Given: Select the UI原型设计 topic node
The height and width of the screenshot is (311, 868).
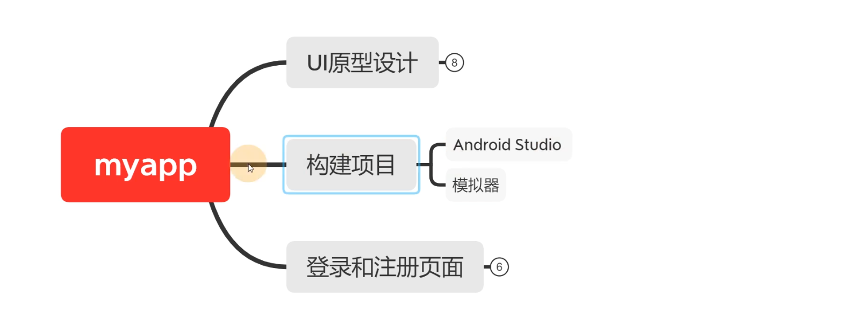Looking at the screenshot, I should 362,62.
